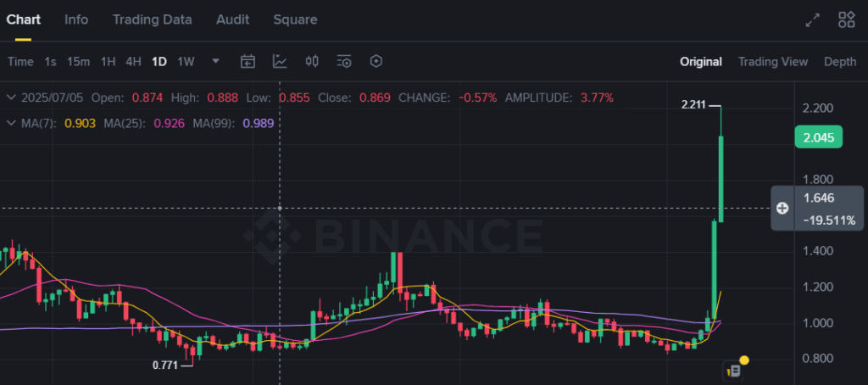Click the green 2.045 current price label

point(818,137)
